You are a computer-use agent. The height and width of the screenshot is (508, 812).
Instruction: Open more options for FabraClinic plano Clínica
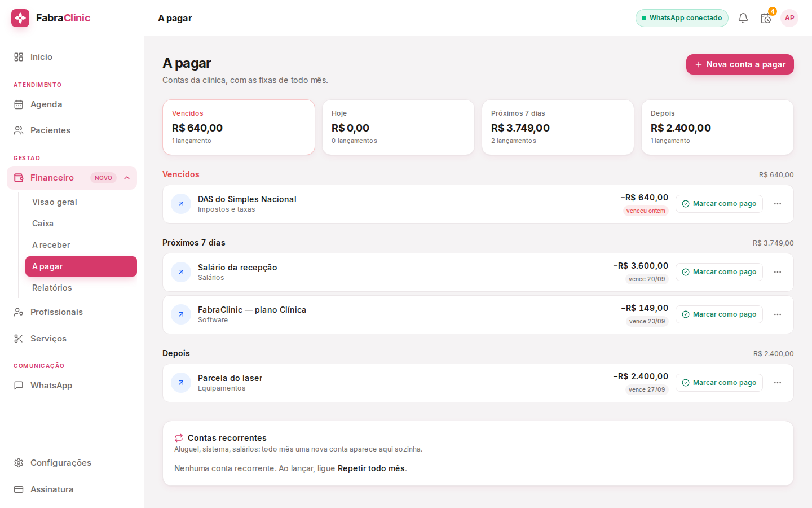[x=778, y=314]
